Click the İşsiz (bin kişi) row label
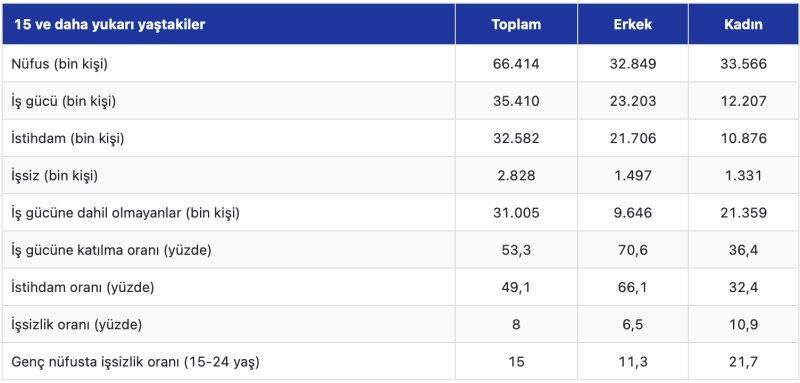 [x=55, y=176]
